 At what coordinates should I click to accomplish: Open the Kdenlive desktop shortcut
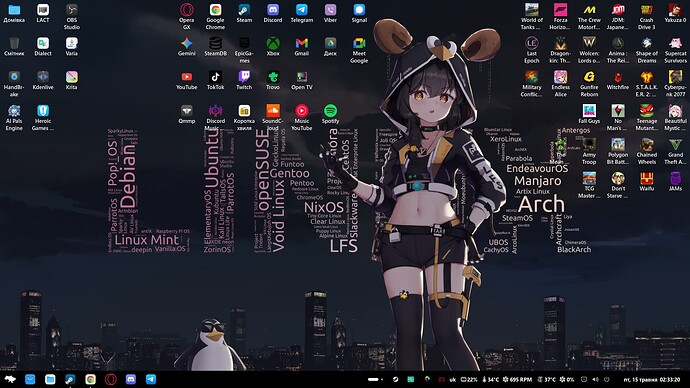43,81
